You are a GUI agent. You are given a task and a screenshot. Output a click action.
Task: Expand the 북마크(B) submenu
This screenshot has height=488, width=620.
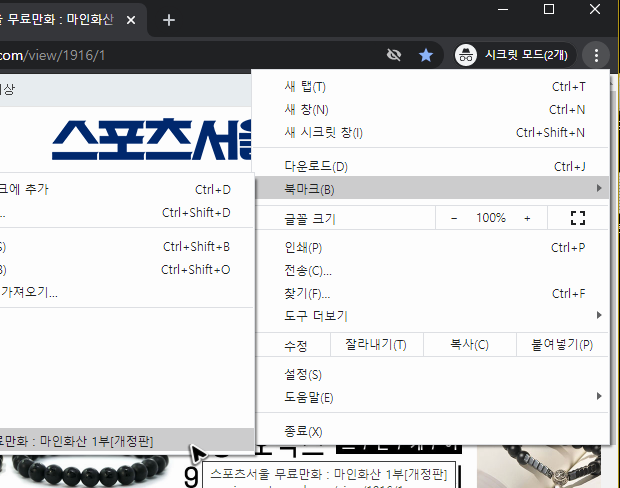(x=432, y=189)
